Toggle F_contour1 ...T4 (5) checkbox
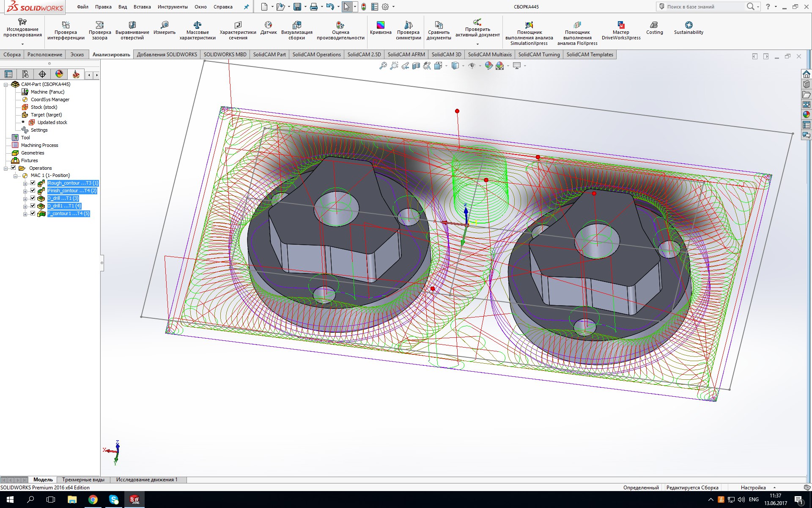812x508 pixels. click(x=33, y=213)
